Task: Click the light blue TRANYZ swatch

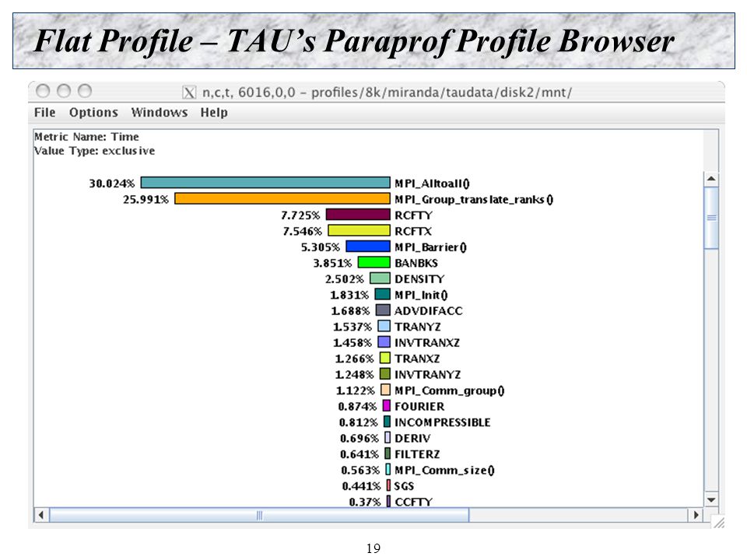Action: pos(384,326)
